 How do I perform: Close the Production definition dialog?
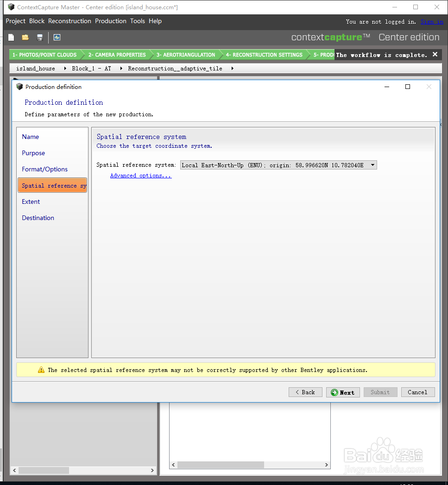click(429, 87)
